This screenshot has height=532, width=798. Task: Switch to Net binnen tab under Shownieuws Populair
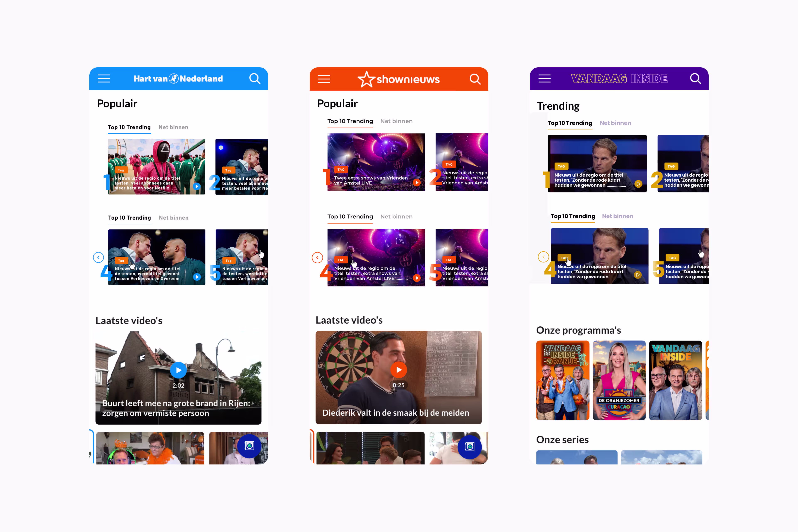click(396, 121)
